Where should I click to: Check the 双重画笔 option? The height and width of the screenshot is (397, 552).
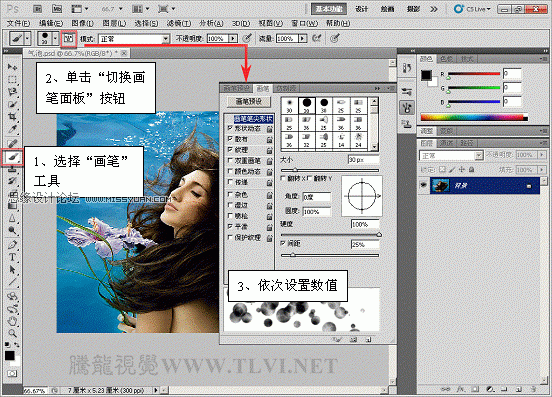click(x=230, y=160)
